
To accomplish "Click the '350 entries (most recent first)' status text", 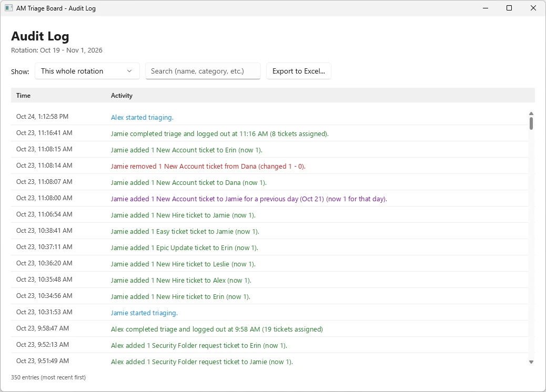I will point(48,378).
